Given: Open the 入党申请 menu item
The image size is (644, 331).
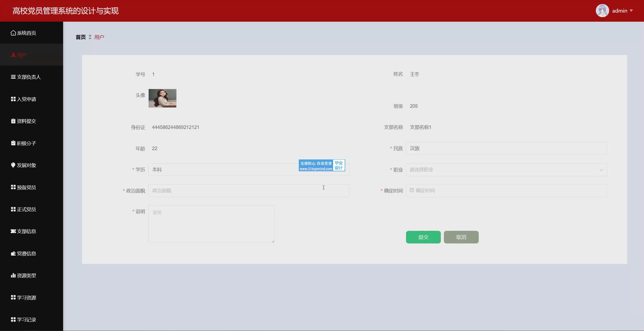Looking at the screenshot, I should 26,99.
